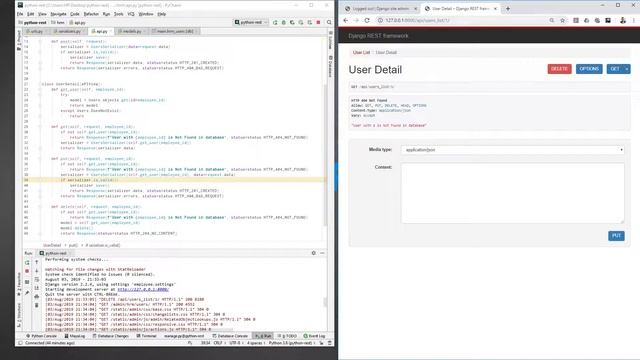This screenshot has height=360, width=640.
Task: Click the red Stop icon in PyCharm top toolbar
Action: point(318,22)
